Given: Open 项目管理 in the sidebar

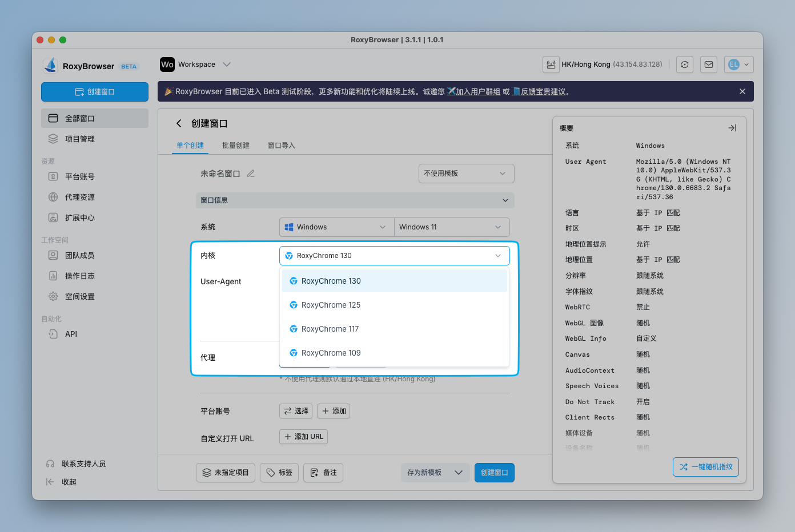Looking at the screenshot, I should point(95,139).
